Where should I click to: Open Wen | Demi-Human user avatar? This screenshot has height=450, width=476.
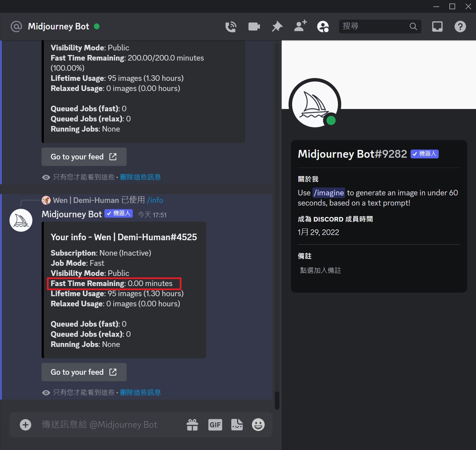pos(46,200)
